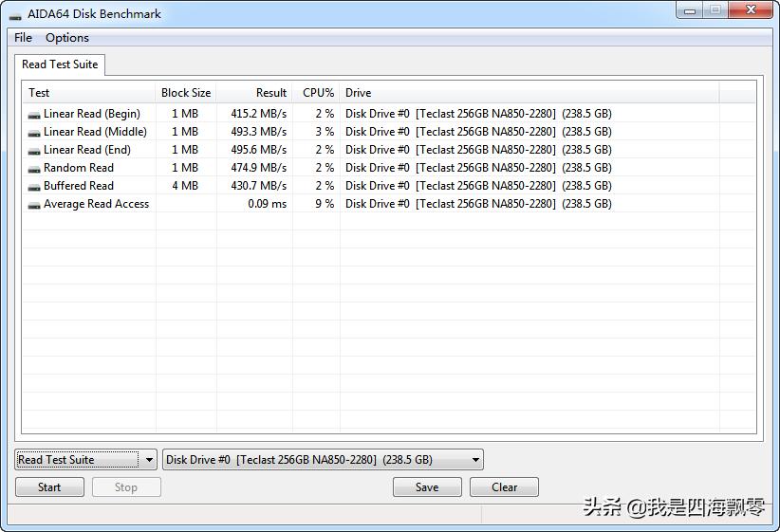
Task: Click the Drive cell in the Random Read row
Action: click(478, 168)
